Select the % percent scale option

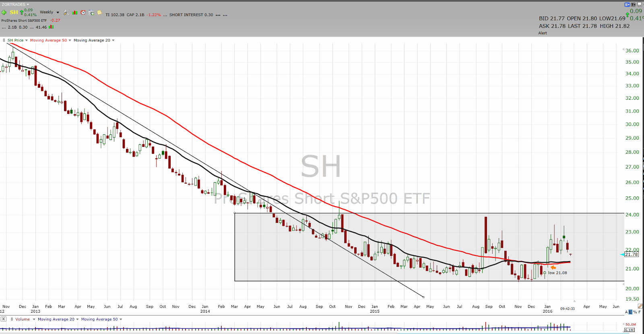[635, 312]
